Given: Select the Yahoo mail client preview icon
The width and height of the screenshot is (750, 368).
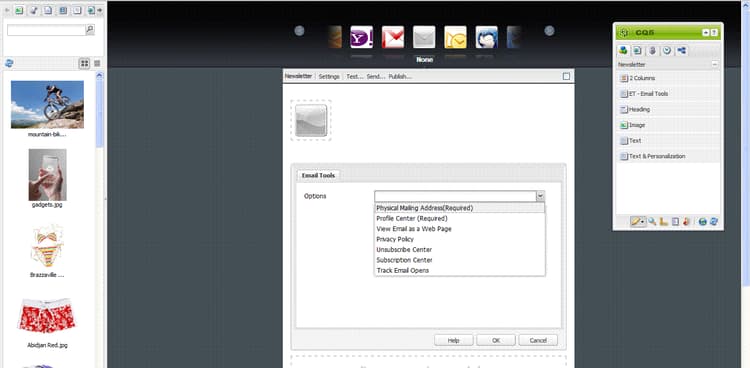Looking at the screenshot, I should click(x=361, y=37).
